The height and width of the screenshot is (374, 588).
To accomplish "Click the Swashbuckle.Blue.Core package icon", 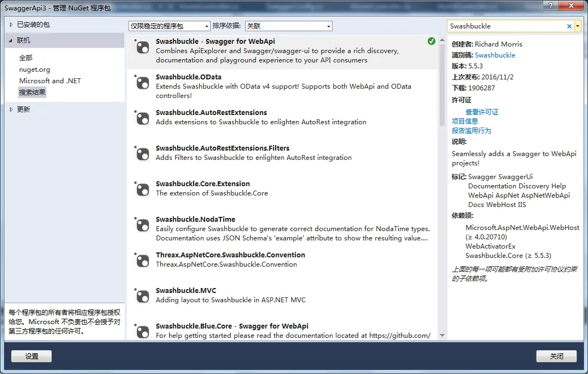I will [142, 332].
